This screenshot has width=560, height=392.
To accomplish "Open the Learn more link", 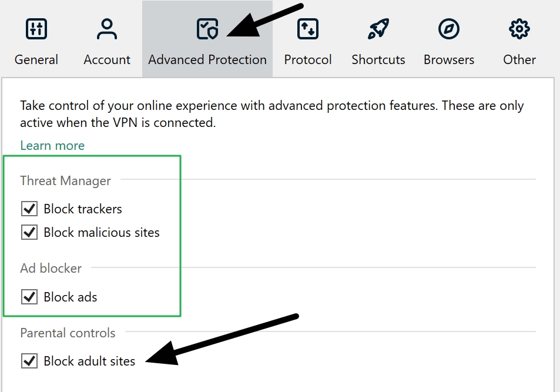I will coord(52,145).
